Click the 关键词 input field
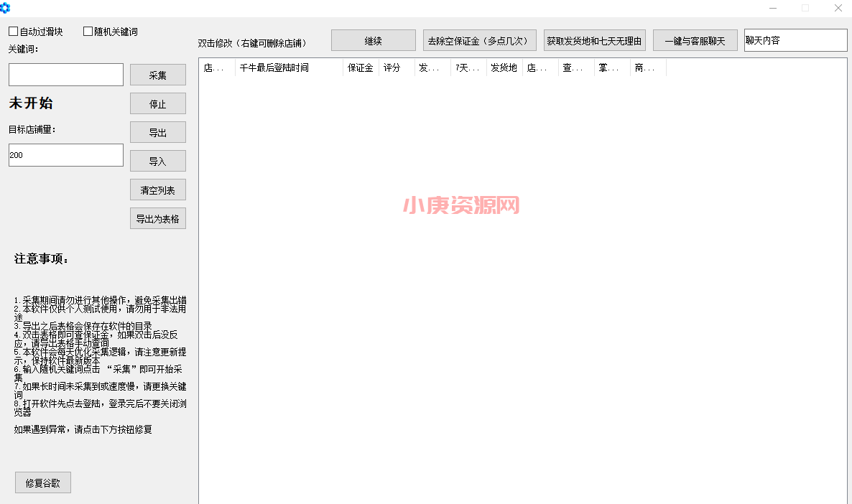 click(65, 74)
